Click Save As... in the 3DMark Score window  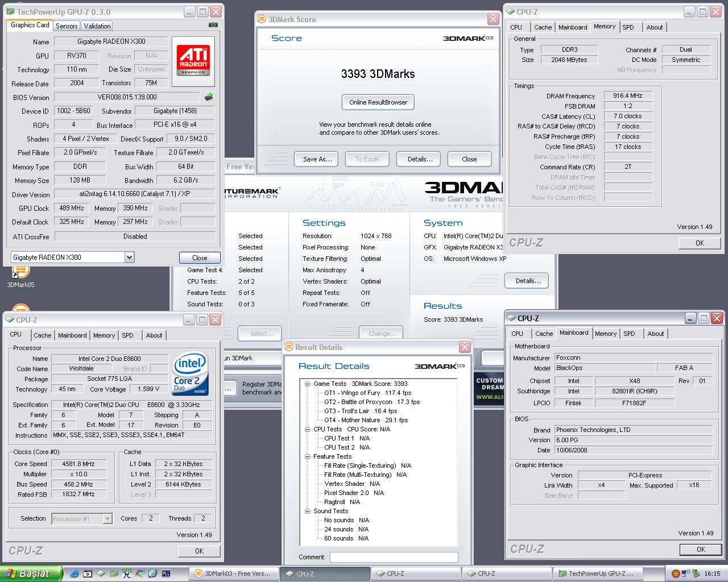pos(317,159)
